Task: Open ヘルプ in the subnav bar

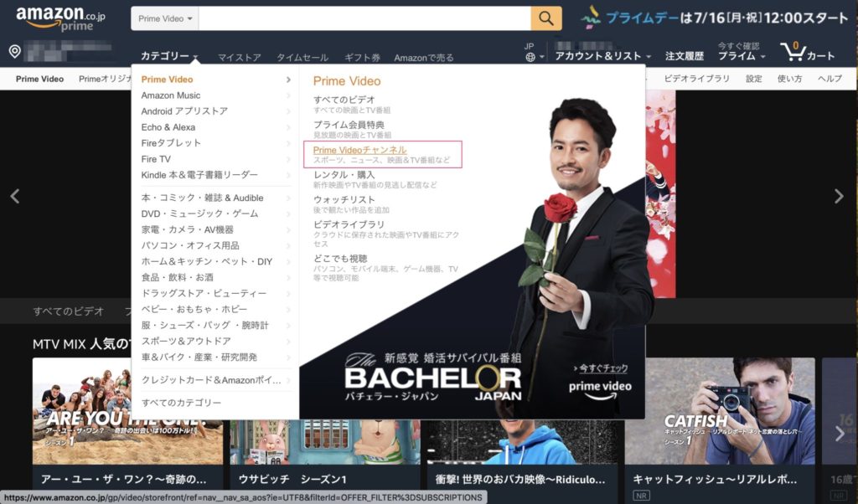Action: point(830,79)
